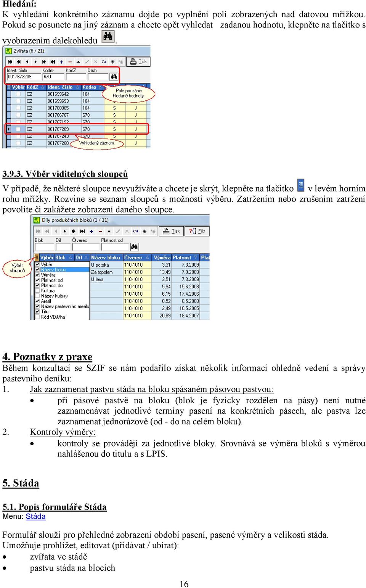Go to last record in Díly produkčních bloků

click(82, 231)
